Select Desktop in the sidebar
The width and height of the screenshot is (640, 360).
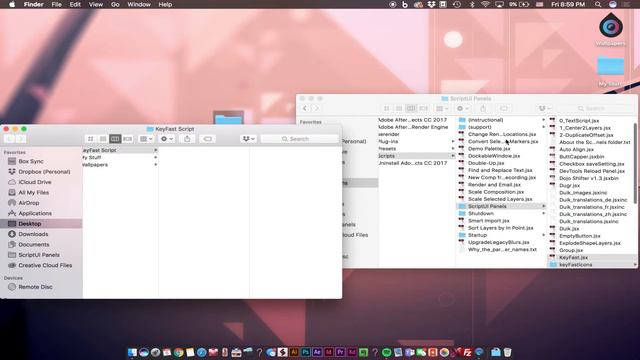(29, 224)
